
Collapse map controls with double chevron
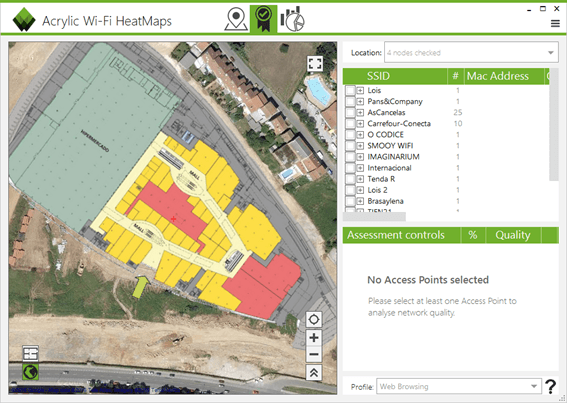[314, 372]
